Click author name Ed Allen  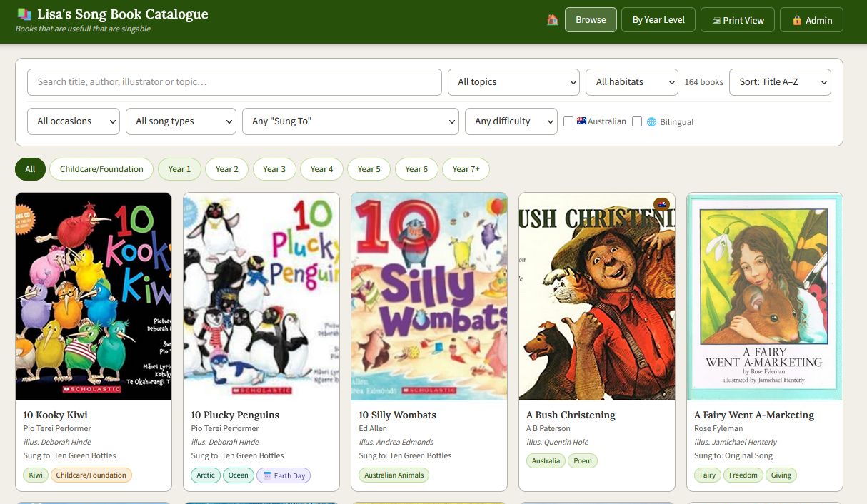pos(373,428)
